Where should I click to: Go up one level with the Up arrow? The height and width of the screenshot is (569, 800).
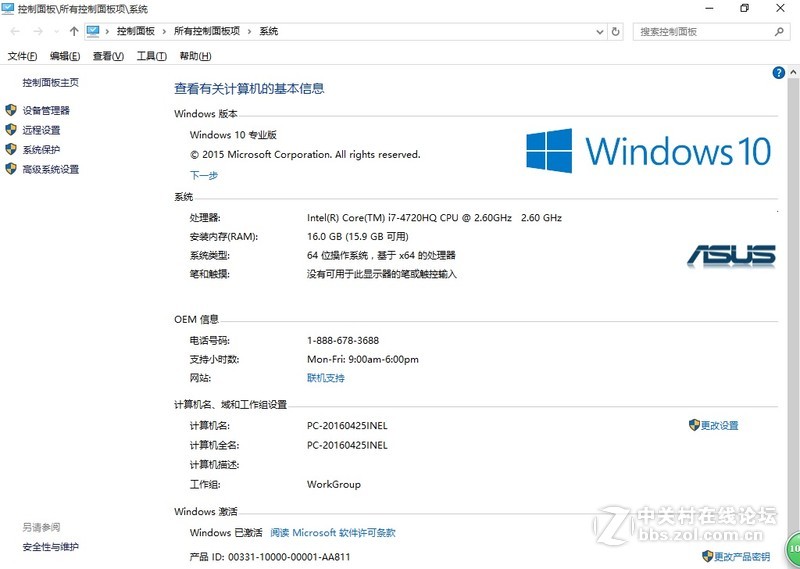pyautogui.click(x=74, y=32)
